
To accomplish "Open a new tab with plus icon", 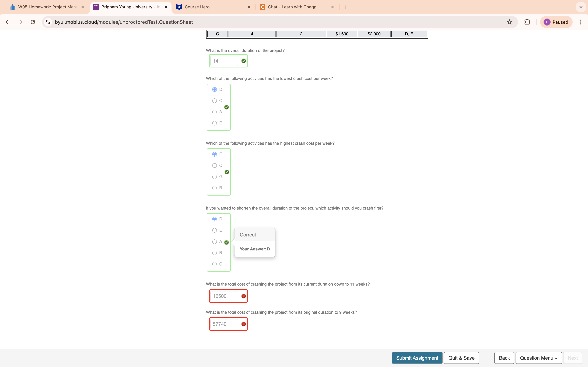I will coord(345,7).
